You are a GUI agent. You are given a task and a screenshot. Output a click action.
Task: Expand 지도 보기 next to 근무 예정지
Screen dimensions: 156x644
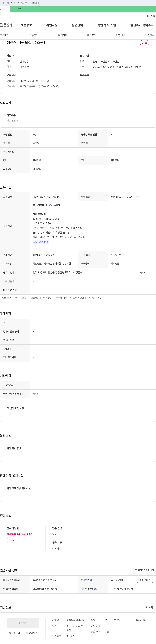click(145, 273)
